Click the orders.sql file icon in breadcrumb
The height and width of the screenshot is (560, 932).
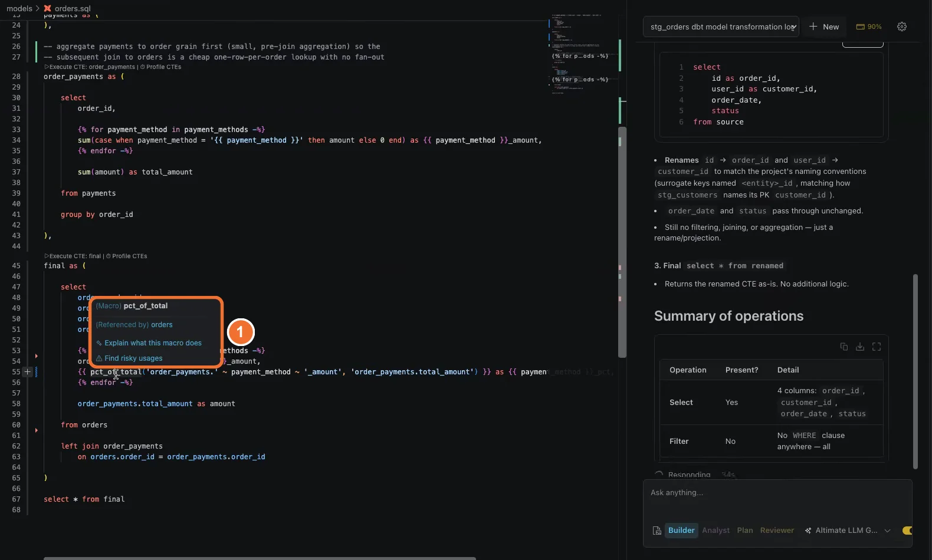[48, 8]
